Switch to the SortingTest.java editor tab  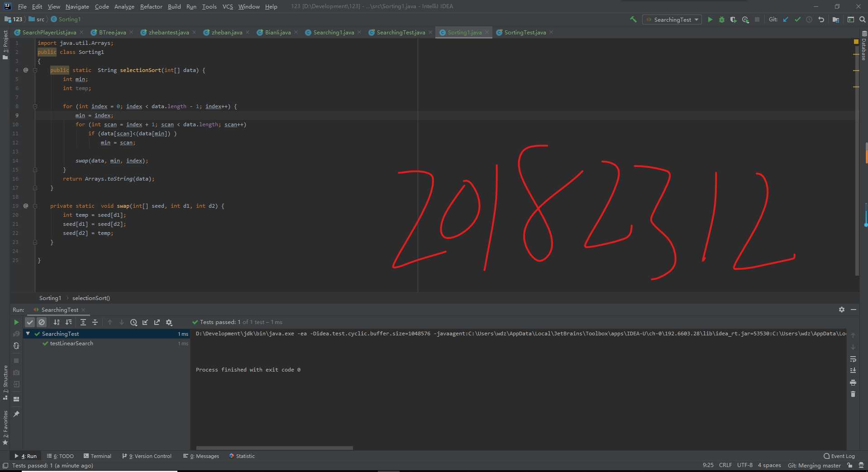[x=525, y=32]
